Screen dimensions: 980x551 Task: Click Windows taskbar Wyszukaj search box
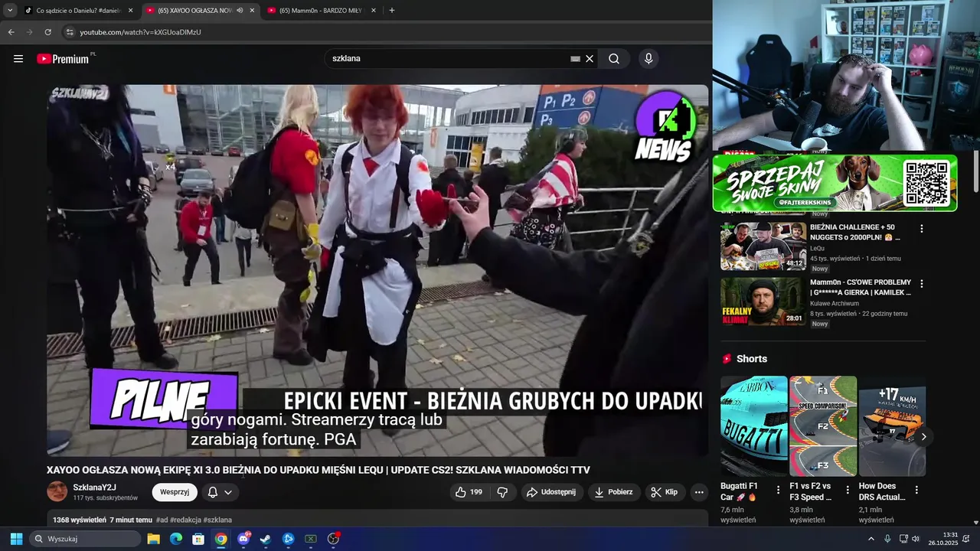click(86, 539)
